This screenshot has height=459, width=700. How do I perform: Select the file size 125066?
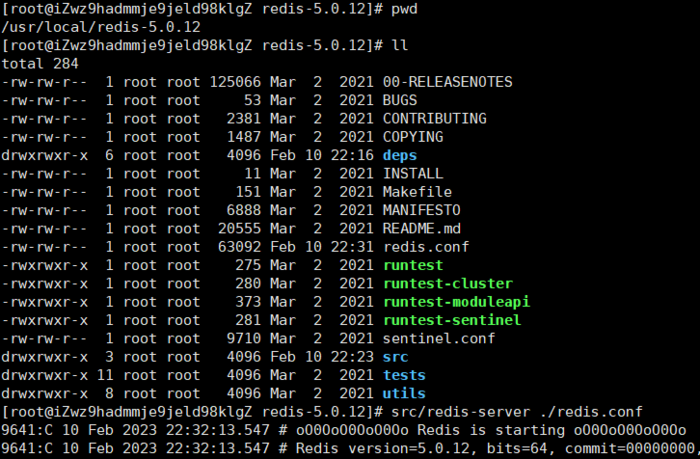point(235,82)
